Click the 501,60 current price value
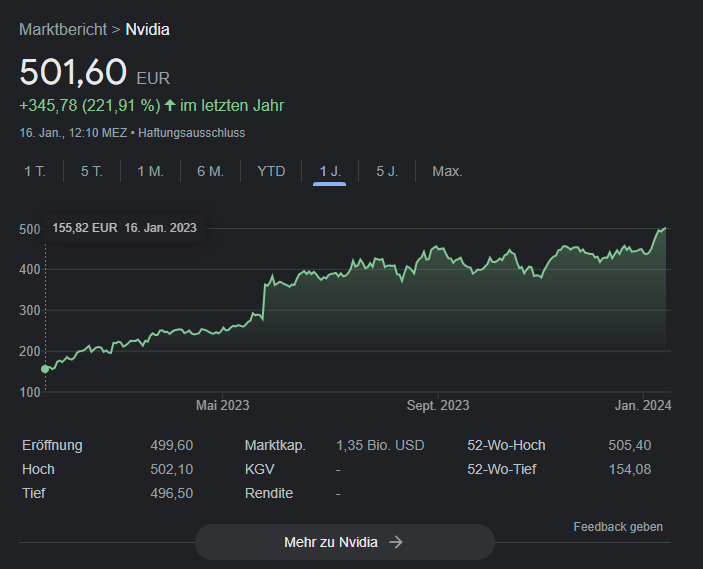Viewport: 703px width, 569px height. [x=73, y=72]
